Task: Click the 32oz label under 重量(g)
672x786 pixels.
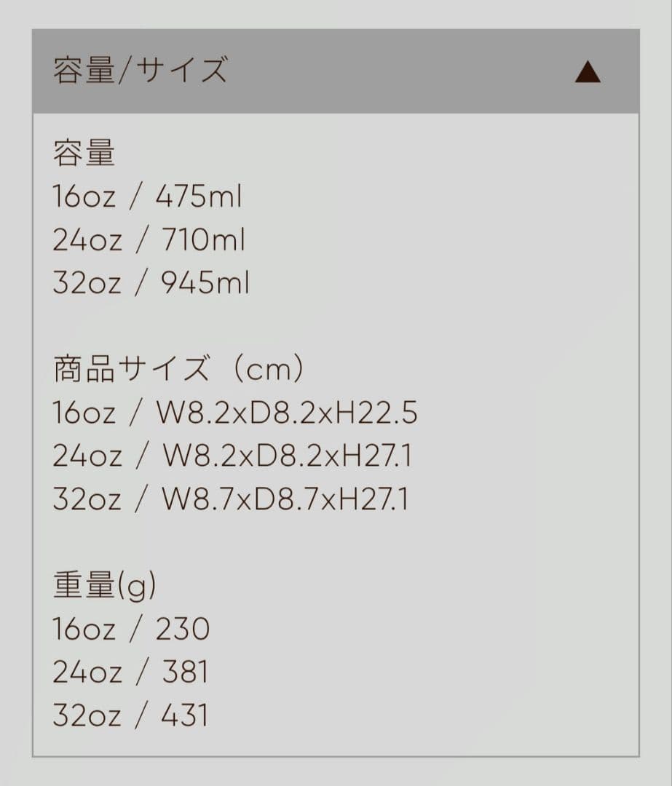Action: pos(87,715)
